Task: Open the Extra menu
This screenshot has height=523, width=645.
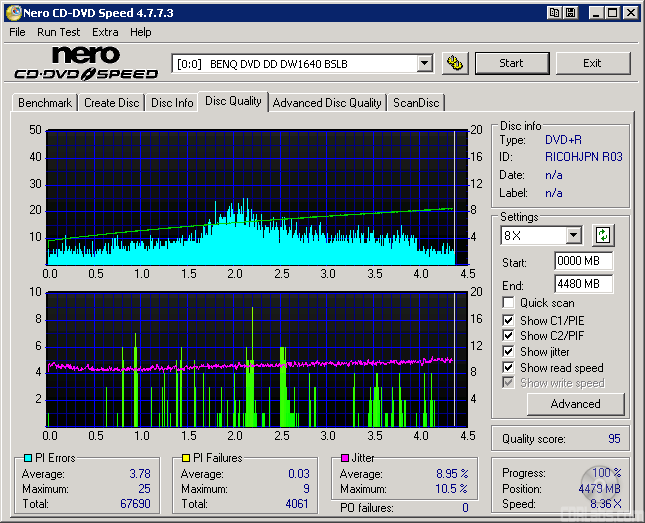Action: 105,32
